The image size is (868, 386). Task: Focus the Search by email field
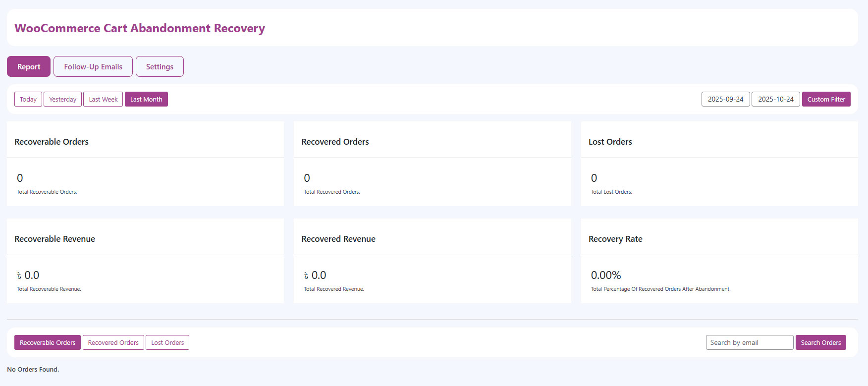pyautogui.click(x=749, y=342)
